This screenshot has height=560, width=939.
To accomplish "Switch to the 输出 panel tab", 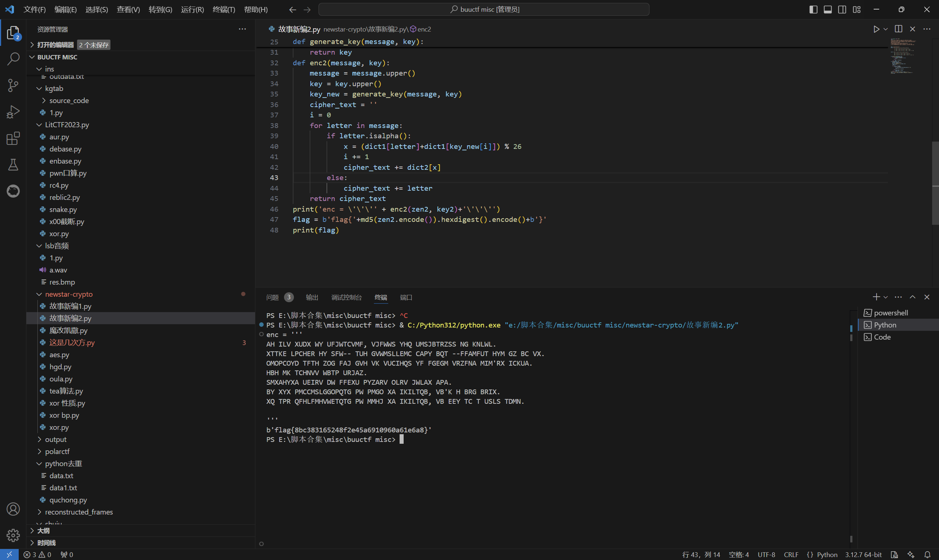I will [x=312, y=297].
